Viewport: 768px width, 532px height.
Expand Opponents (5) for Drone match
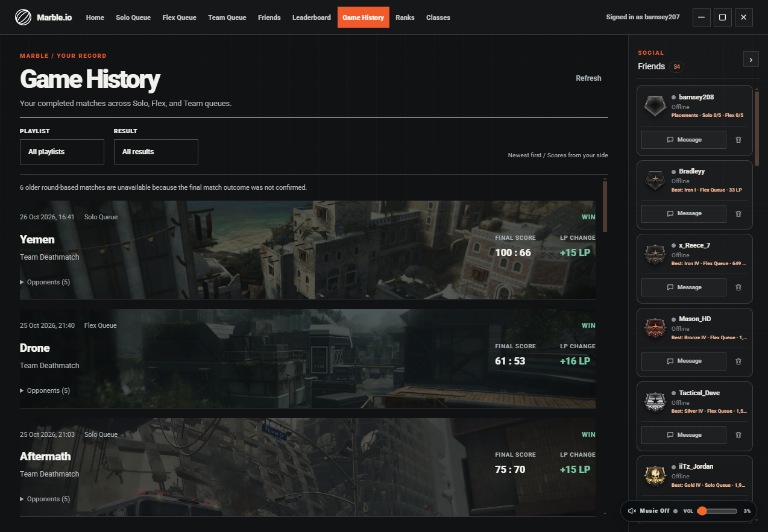(45, 390)
